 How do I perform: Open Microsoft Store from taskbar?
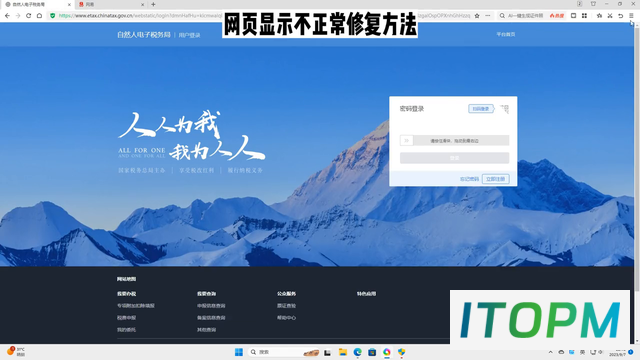pyautogui.click(x=372, y=352)
